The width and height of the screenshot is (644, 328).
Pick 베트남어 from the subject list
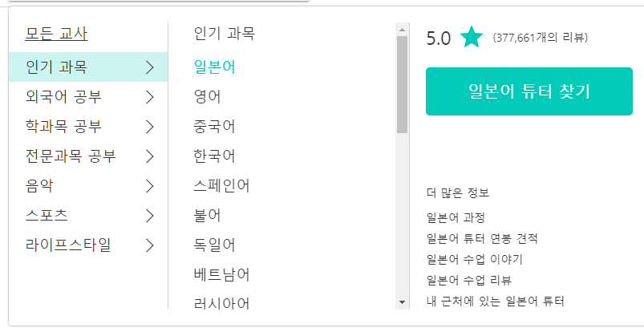click(x=221, y=274)
